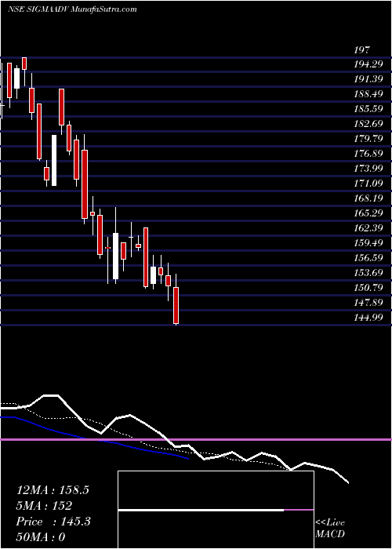Click the 173.99 price axis label
Screen dimensions: 392x549
click(x=368, y=169)
